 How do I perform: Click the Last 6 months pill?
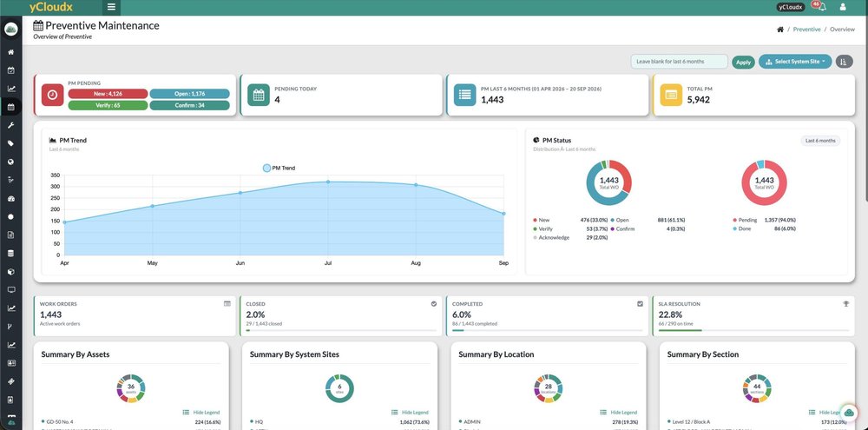[x=820, y=141]
